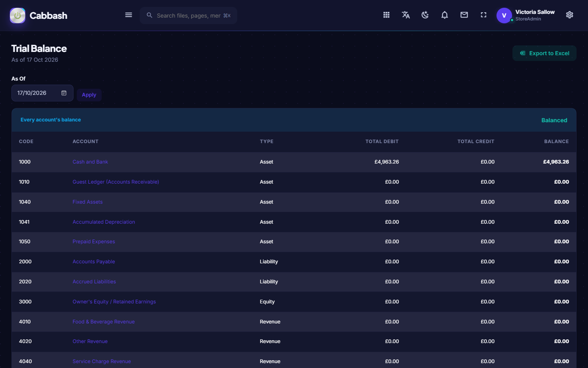Open the Fixed Assets account
Image resolution: width=588 pixels, height=368 pixels.
coord(87,202)
